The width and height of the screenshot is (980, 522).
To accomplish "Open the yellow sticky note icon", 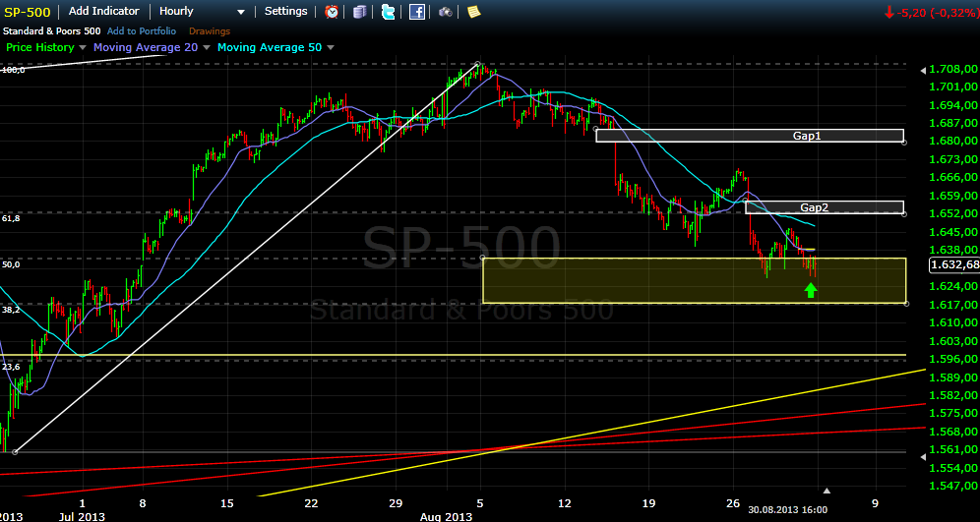I will click(x=474, y=12).
